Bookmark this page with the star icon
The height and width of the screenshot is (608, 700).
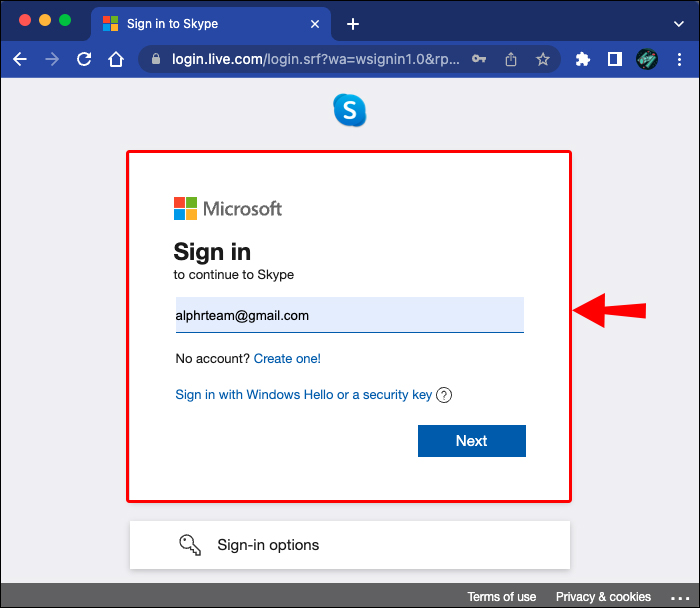pyautogui.click(x=543, y=59)
